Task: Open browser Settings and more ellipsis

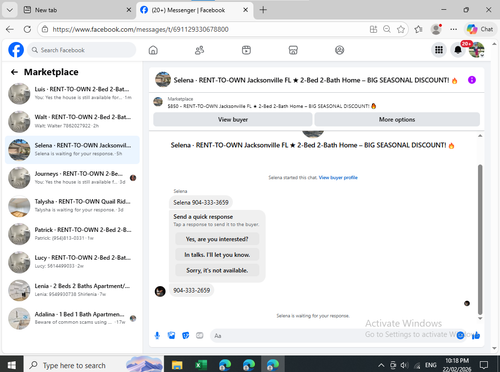Action: (x=453, y=29)
